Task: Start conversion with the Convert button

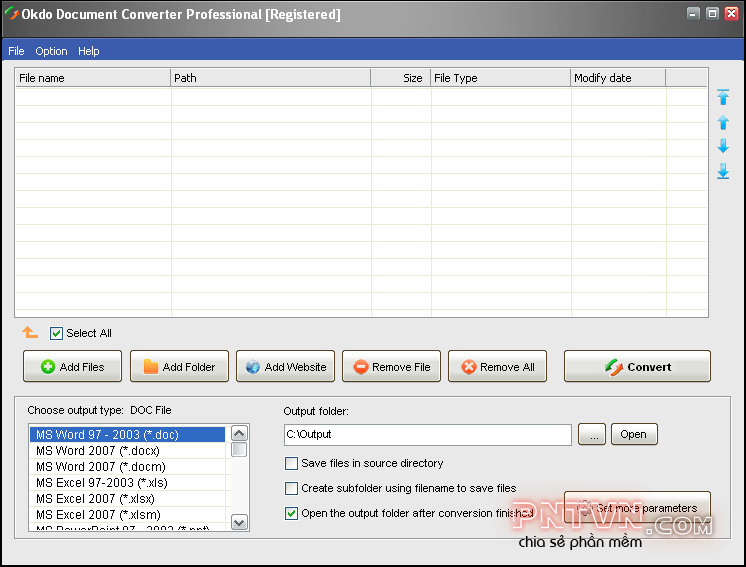Action: click(x=637, y=366)
